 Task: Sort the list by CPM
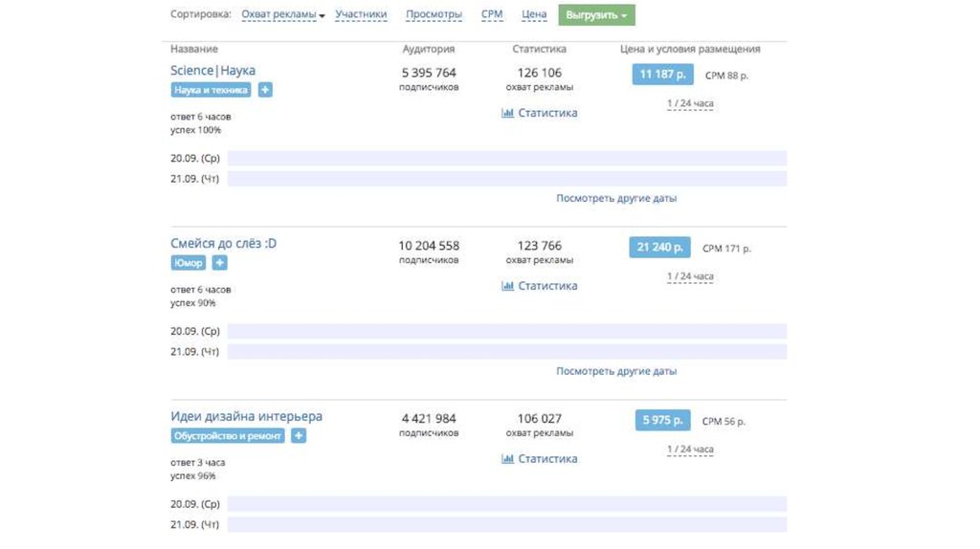[492, 15]
